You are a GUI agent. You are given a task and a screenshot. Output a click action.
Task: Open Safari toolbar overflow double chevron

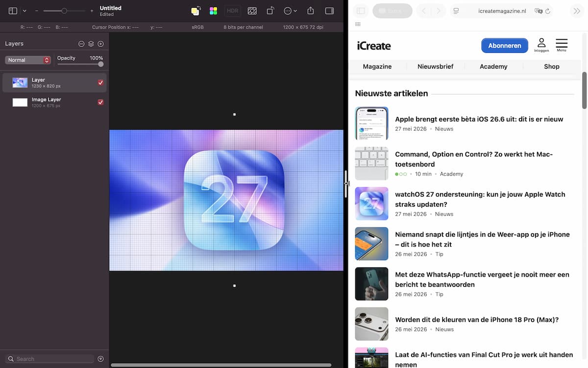click(x=577, y=11)
